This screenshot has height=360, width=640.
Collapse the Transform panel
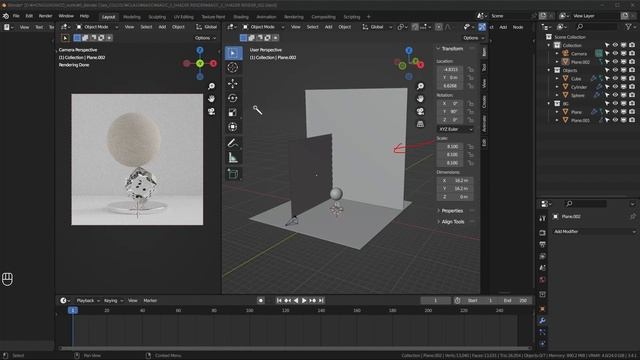pos(452,49)
